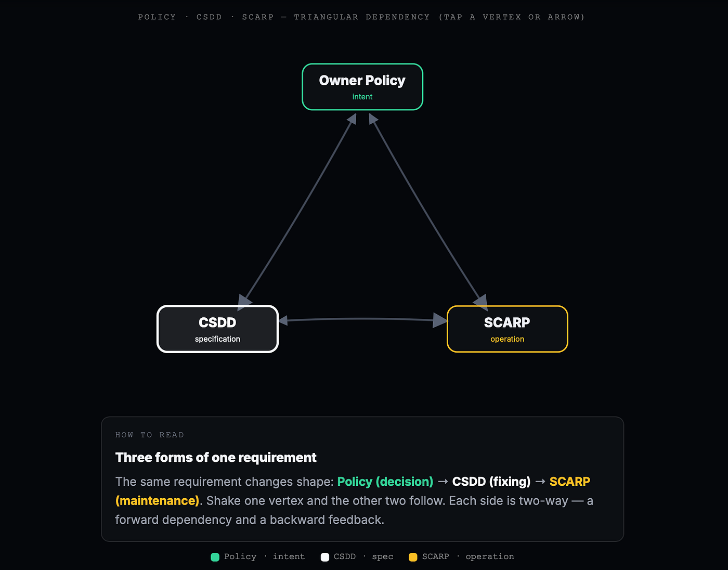Screen dimensions: 728x570
Task: Click the arrowhead pointing into CSDD from Policy
Action: [244, 301]
